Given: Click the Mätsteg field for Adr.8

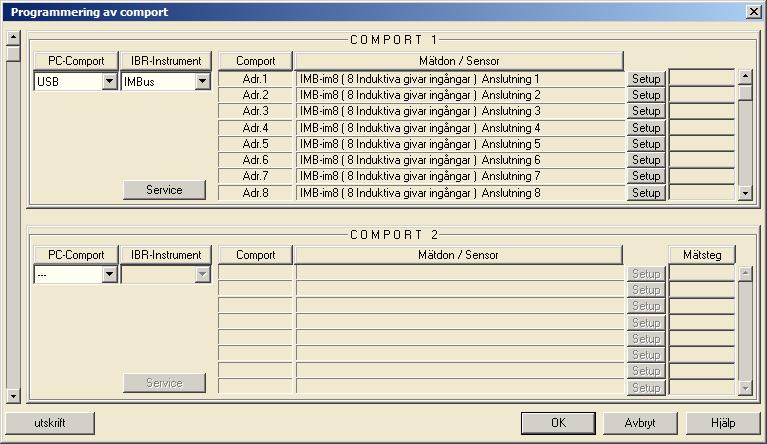Looking at the screenshot, I should tap(702, 193).
